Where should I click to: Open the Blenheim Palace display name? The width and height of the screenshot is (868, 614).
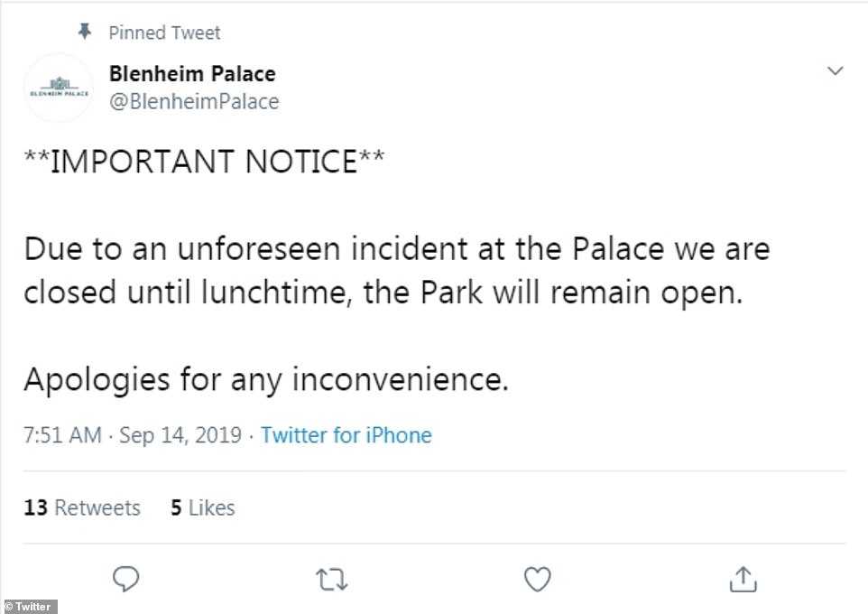pos(192,73)
